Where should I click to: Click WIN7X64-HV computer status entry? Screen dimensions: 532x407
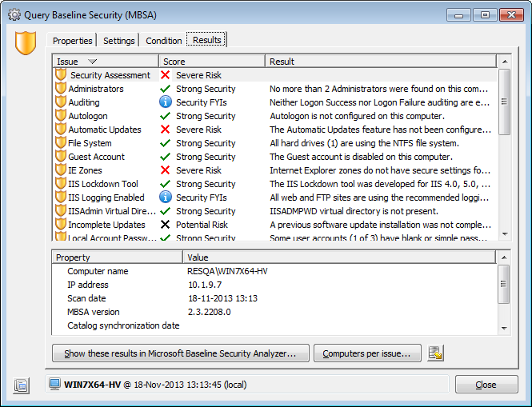coord(247,385)
